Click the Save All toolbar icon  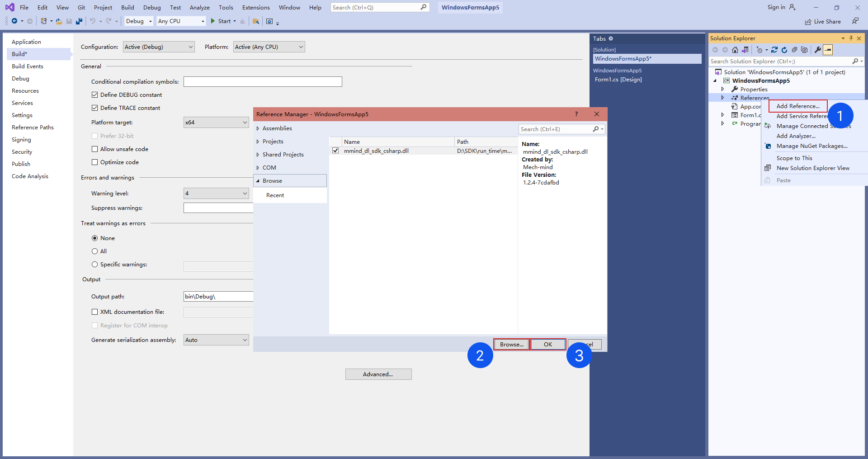pos(79,21)
